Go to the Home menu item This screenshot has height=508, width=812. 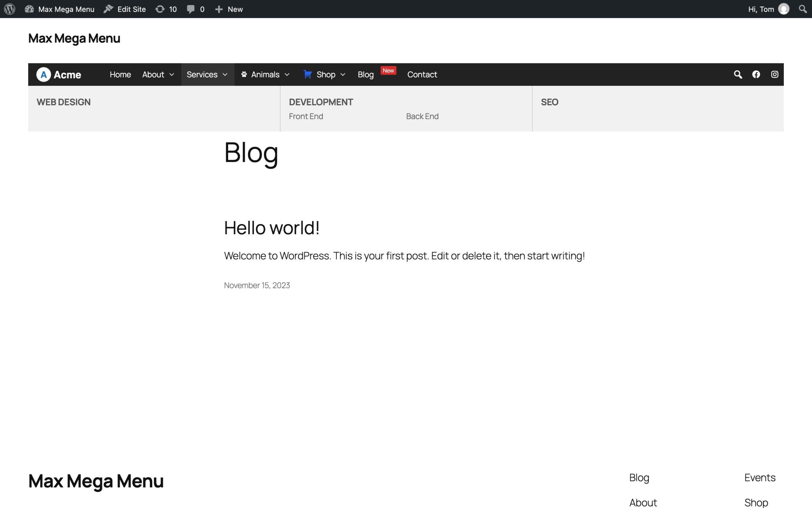120,74
